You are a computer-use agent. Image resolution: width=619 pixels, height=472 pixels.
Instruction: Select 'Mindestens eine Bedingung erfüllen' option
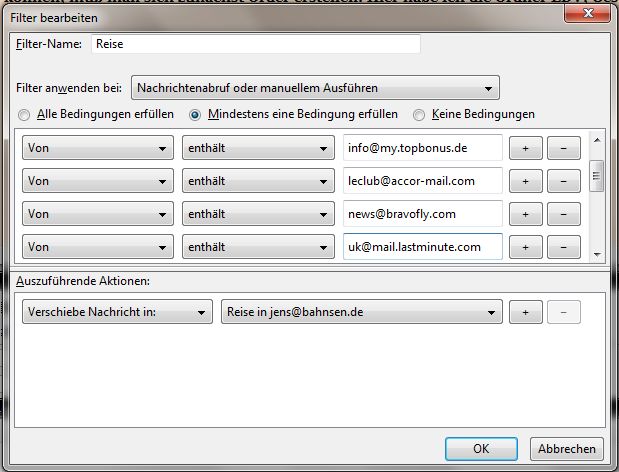click(195, 115)
